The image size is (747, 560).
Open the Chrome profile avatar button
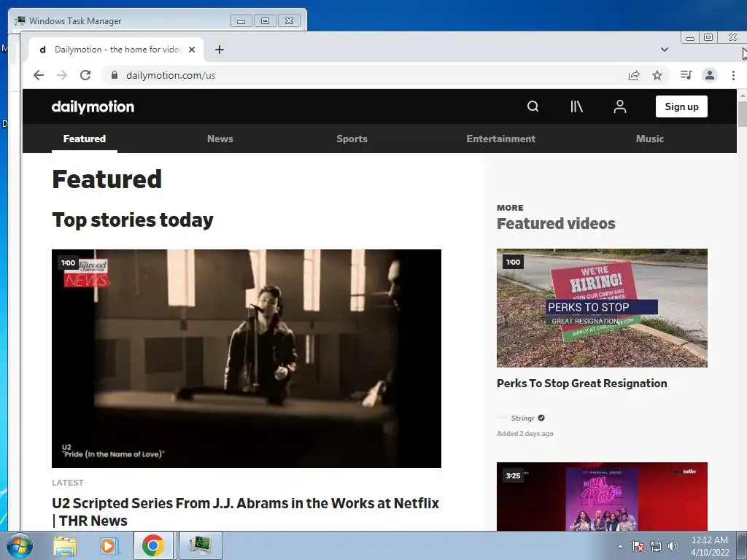point(710,75)
